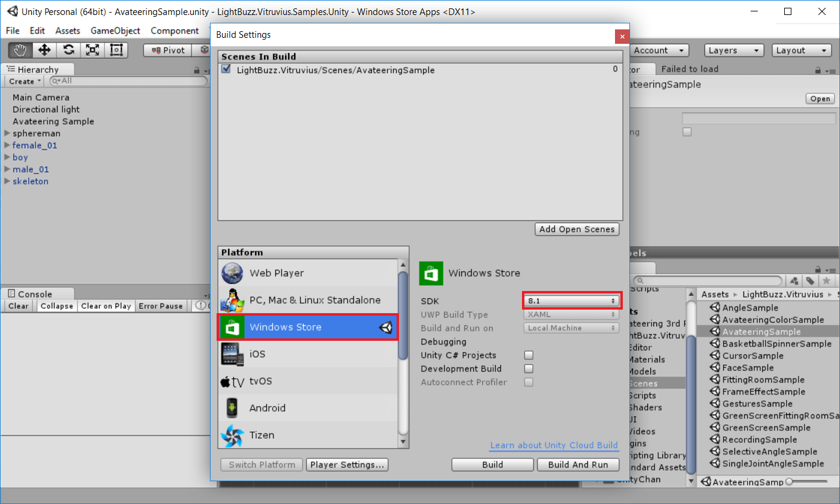Toggle Collapse in the Console panel
This screenshot has width=840, height=504.
[x=57, y=306]
